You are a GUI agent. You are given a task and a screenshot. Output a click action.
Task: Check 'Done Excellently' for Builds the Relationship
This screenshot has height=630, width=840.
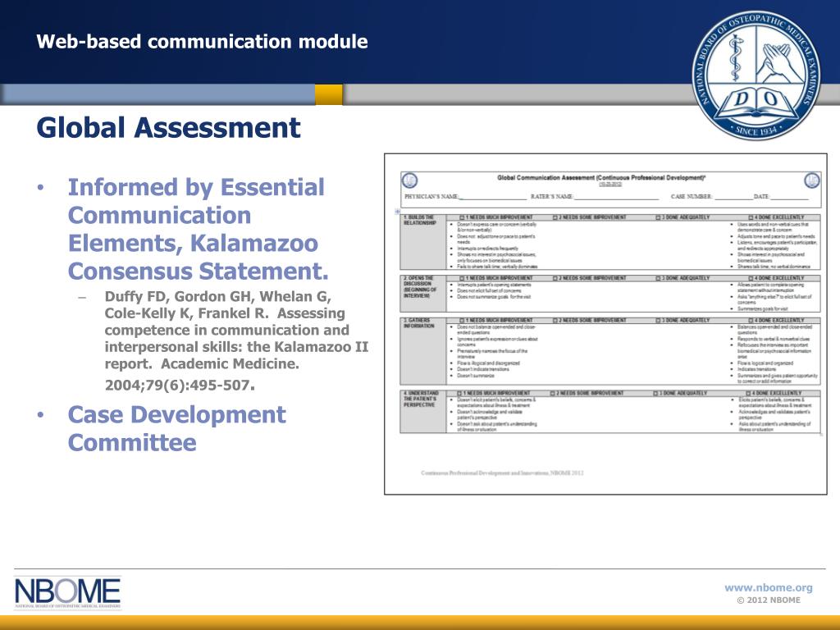point(751,217)
